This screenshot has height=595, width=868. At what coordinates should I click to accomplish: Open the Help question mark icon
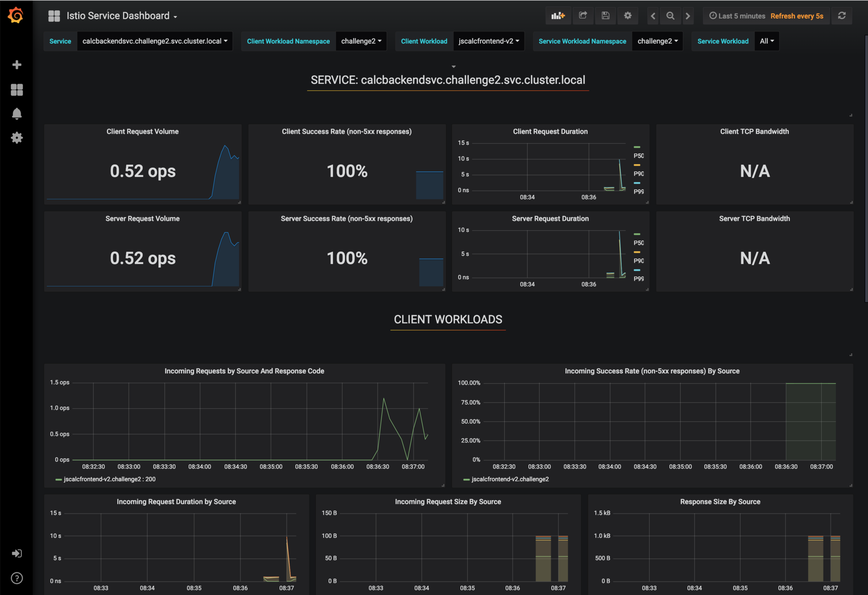[x=17, y=578]
